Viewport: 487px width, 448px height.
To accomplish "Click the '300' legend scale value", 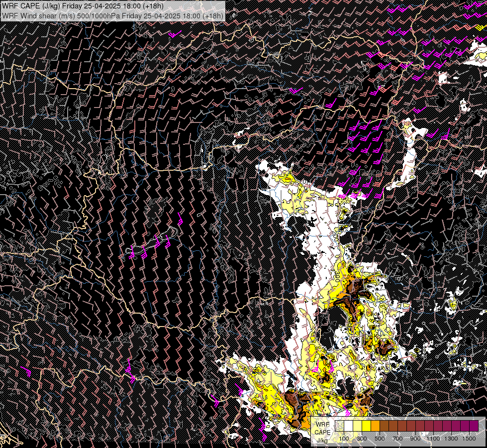I will [362, 439].
